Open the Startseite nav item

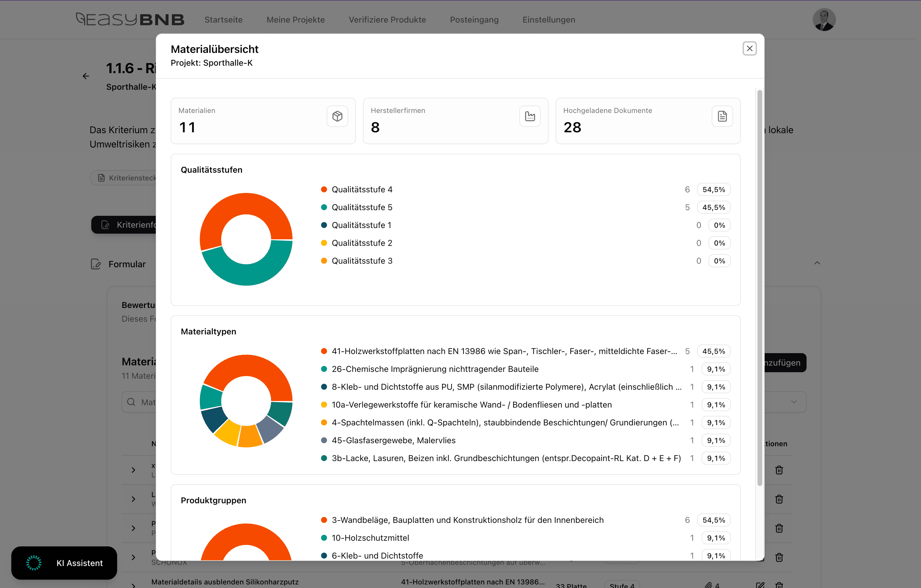223,20
